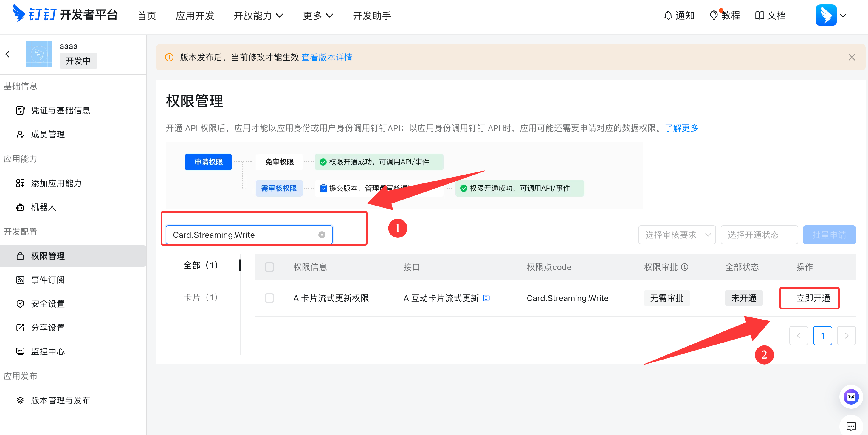Open the docs book icon

click(x=759, y=16)
